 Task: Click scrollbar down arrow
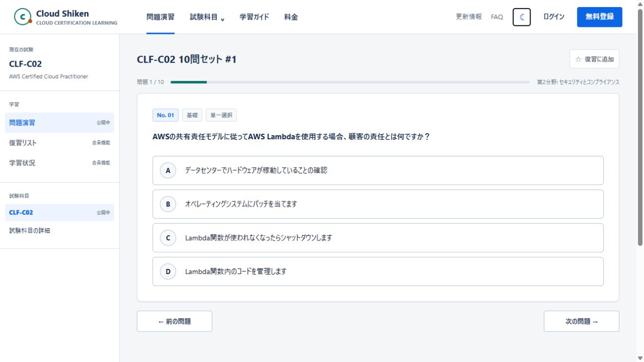click(x=640, y=358)
